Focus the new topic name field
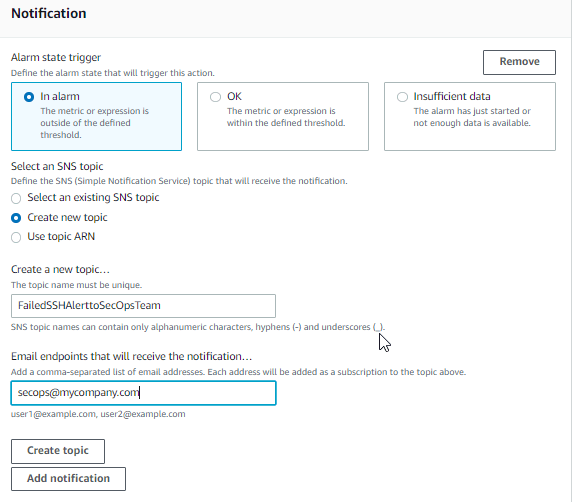Image resolution: width=572 pixels, height=502 pixels. 143,306
